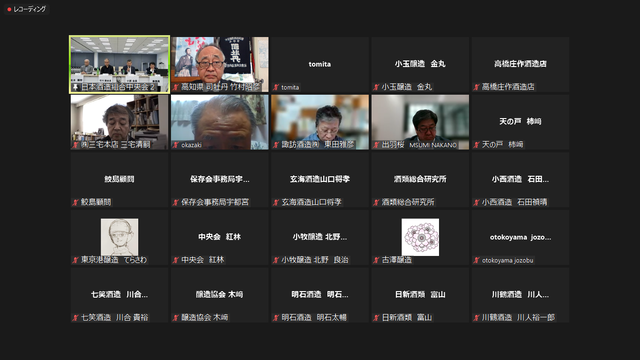Click the centered '天の戸 柿﨑' name

coord(520,121)
